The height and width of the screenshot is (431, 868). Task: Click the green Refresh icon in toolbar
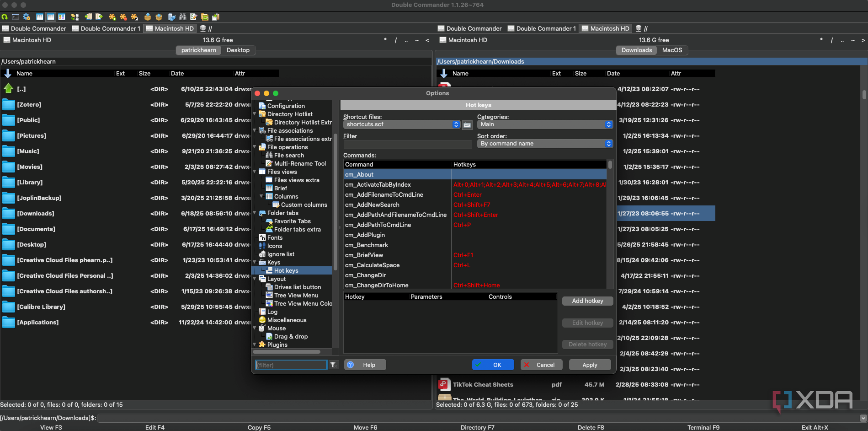click(5, 17)
